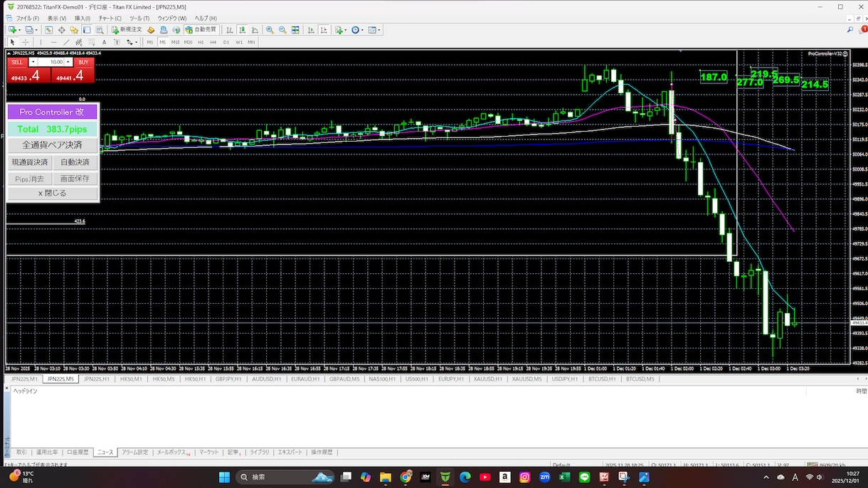This screenshot has height=488, width=868.
Task: Switch chart to line chart icon
Action: coord(255,30)
